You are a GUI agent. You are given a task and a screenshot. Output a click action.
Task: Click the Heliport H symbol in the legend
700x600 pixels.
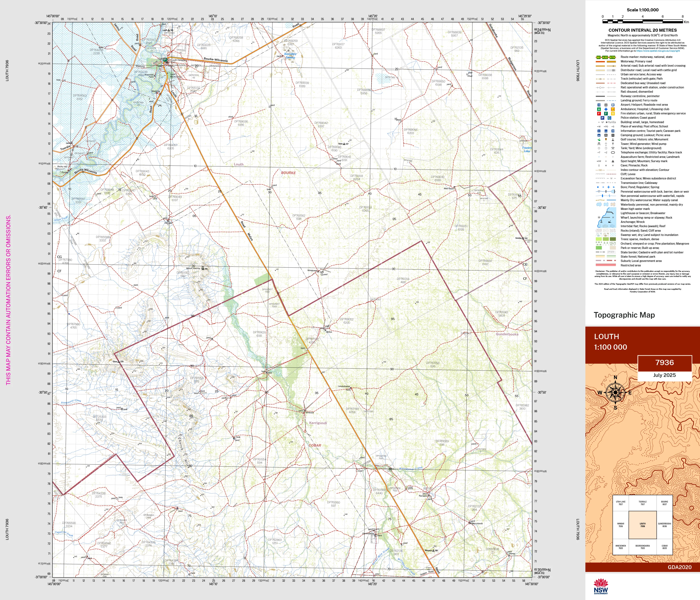click(606, 105)
